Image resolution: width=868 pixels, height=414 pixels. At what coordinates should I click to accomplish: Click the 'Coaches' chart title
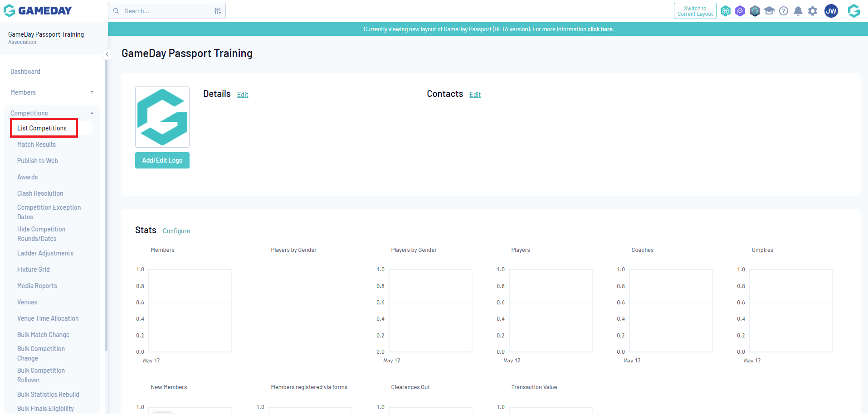pos(643,250)
